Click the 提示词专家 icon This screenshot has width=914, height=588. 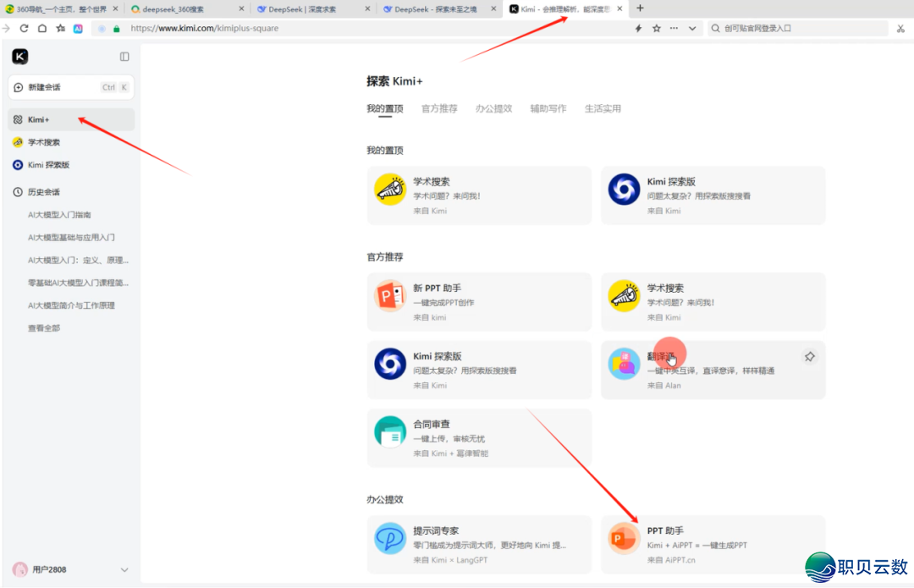(390, 538)
